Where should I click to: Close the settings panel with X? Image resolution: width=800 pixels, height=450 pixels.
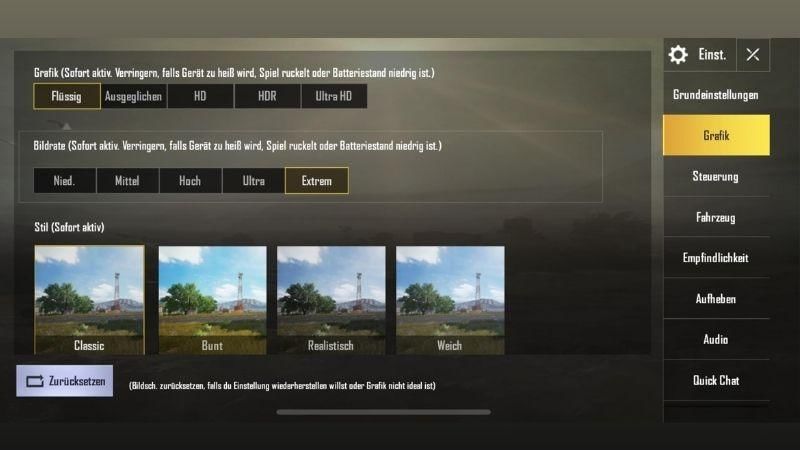tap(753, 55)
